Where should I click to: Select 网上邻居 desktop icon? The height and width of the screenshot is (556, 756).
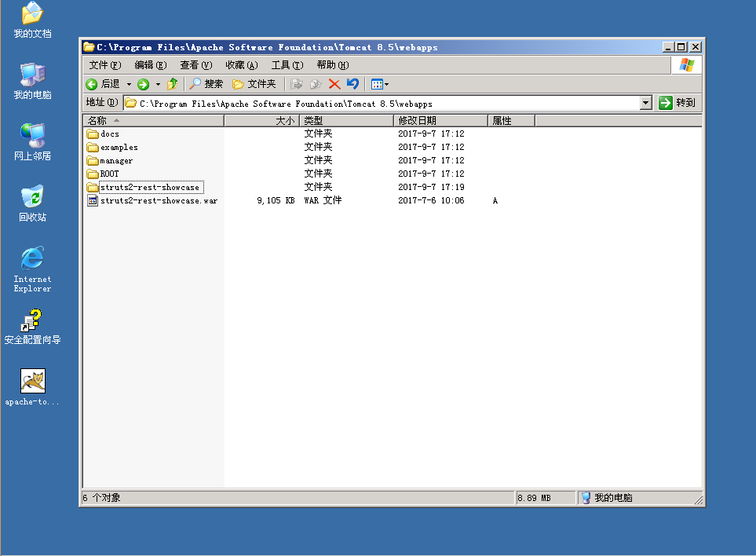tap(32, 142)
